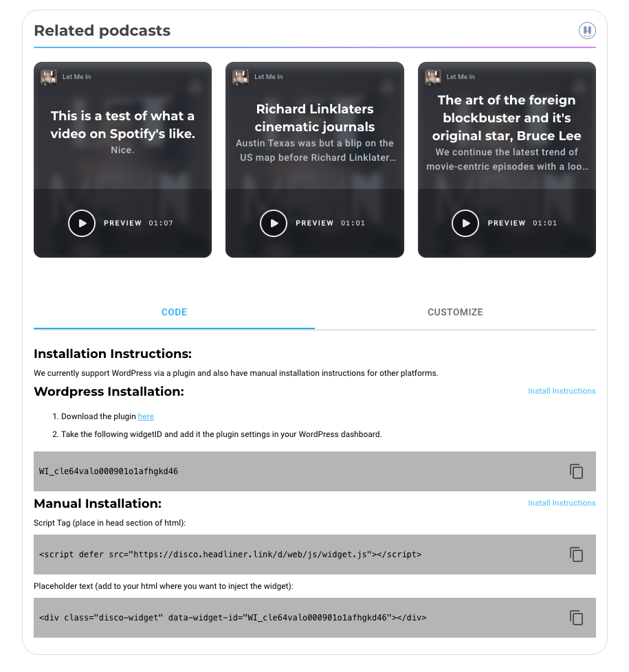
Task: Switch to the Customize tab
Action: (455, 312)
